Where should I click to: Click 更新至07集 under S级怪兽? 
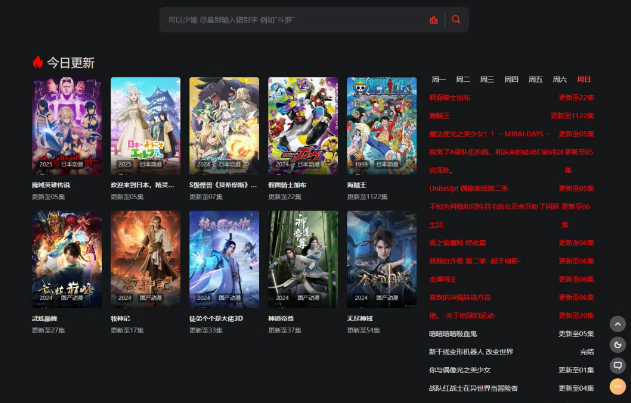point(206,196)
